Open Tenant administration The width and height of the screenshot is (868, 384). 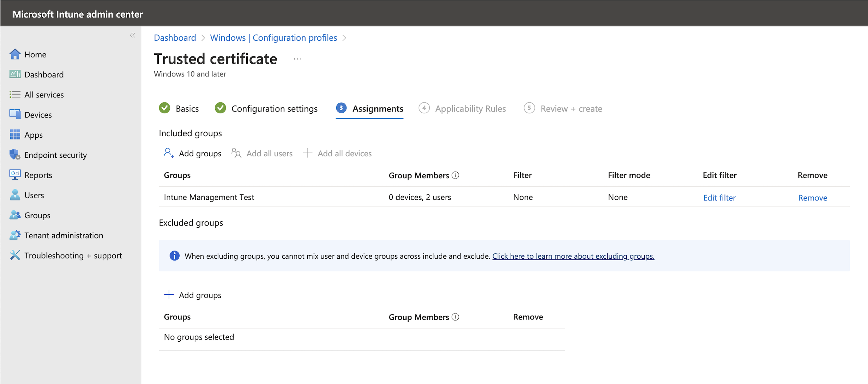(x=64, y=235)
